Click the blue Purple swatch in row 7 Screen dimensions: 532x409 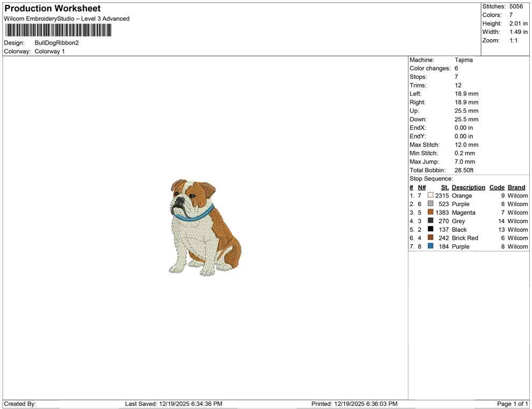430,246
